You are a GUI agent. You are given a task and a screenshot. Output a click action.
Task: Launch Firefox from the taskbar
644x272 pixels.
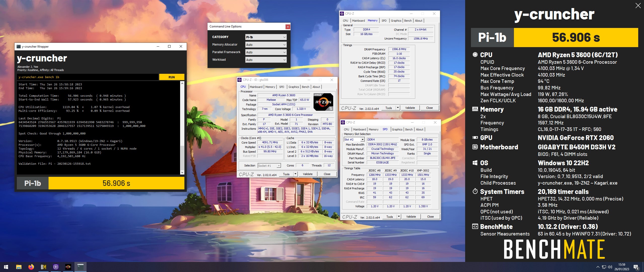coord(31,267)
